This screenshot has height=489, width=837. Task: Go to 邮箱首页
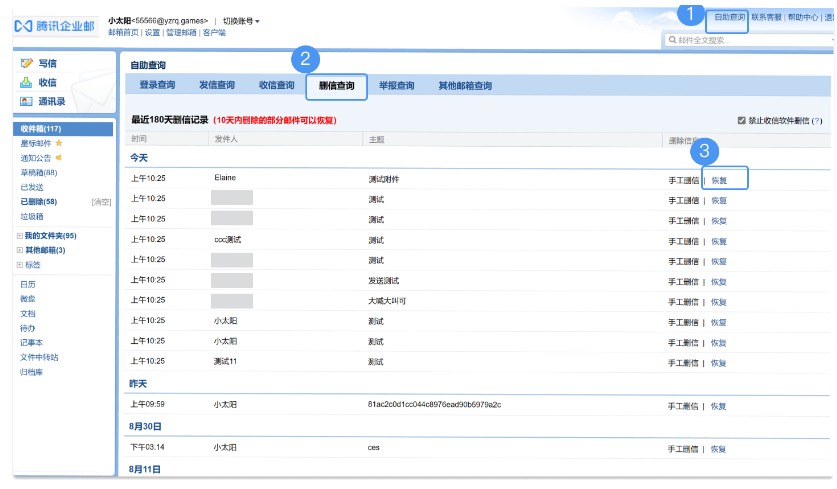[x=123, y=33]
